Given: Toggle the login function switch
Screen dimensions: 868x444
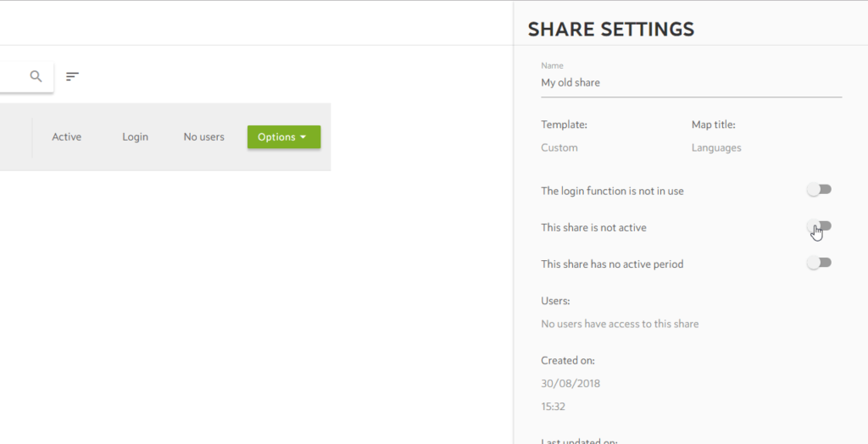Looking at the screenshot, I should (819, 190).
